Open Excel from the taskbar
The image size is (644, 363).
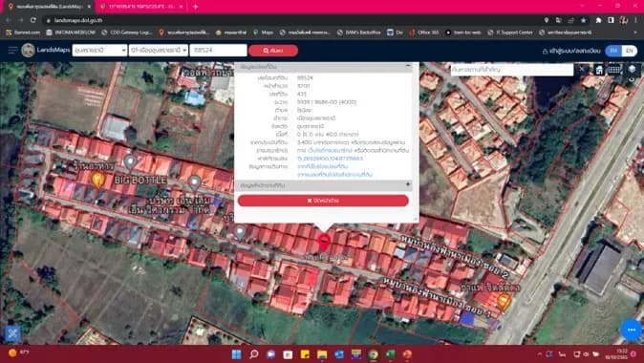390,354
